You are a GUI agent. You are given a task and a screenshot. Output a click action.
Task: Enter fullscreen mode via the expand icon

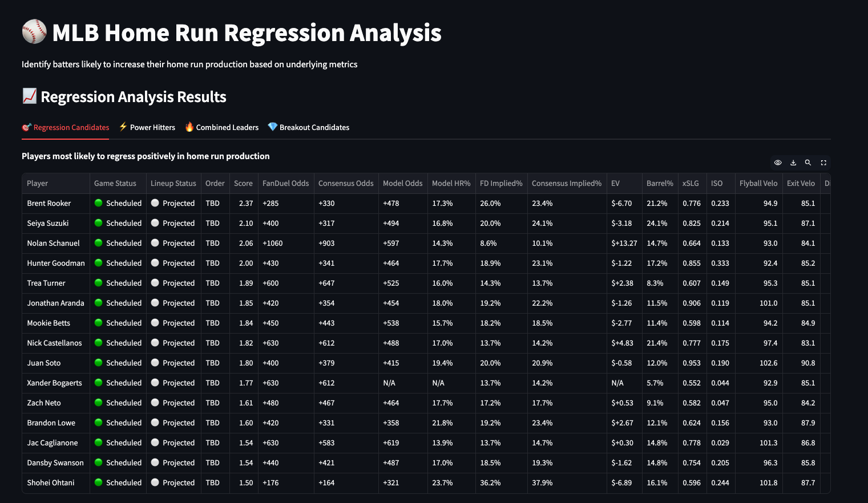click(823, 163)
